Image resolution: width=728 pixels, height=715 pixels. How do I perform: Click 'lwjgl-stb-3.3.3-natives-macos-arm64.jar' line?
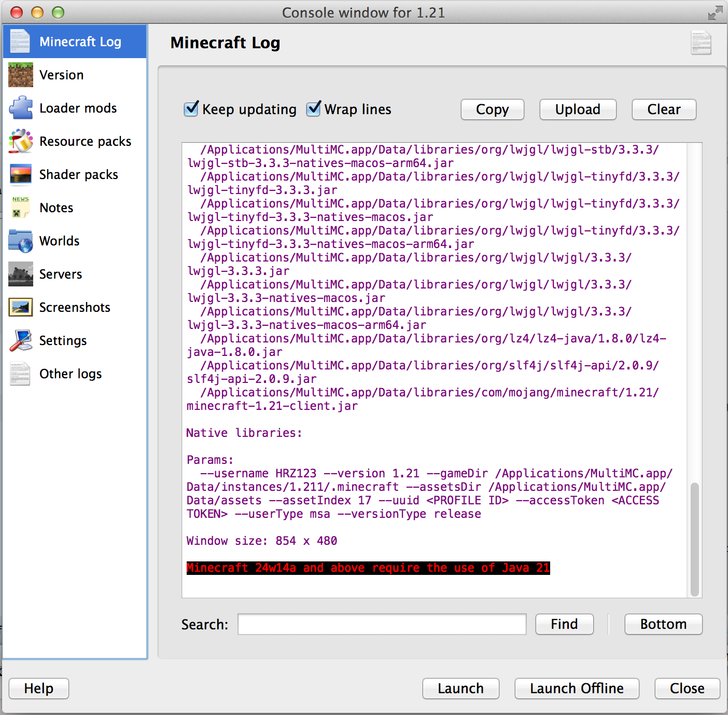pyautogui.click(x=320, y=163)
